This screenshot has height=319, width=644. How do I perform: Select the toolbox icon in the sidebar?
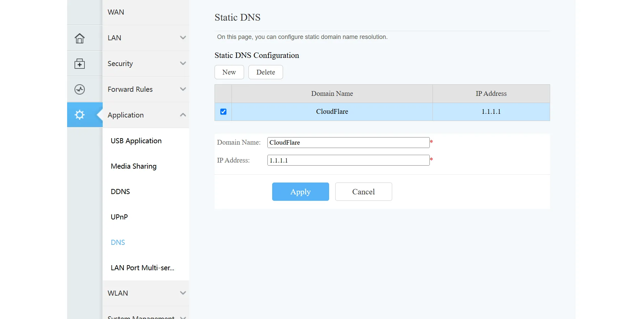[x=80, y=63]
